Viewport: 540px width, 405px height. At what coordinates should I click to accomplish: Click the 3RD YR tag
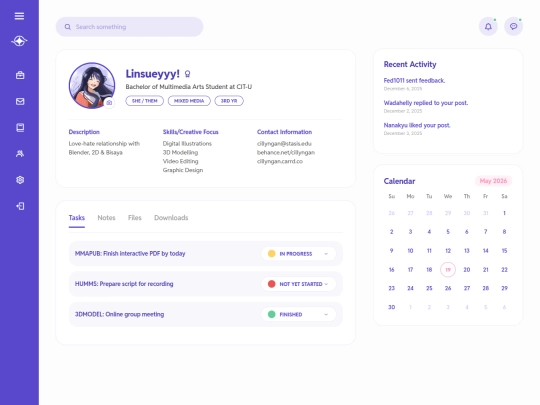point(229,101)
